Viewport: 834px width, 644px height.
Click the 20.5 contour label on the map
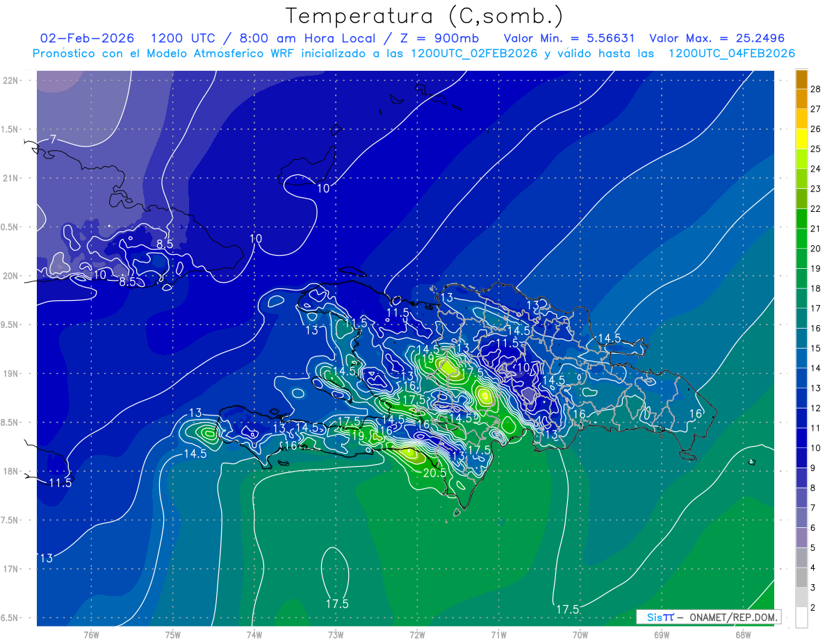[434, 473]
